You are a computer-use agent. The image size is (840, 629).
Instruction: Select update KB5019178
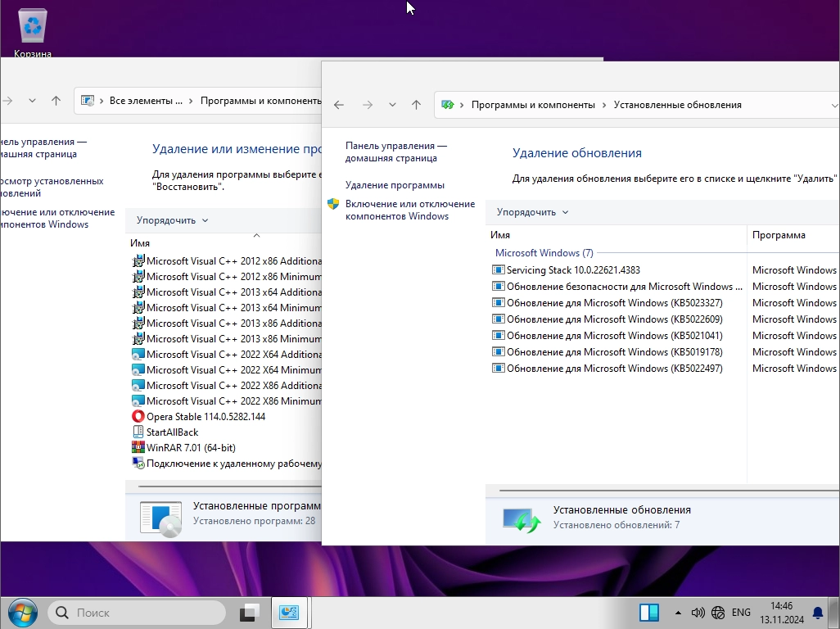[x=616, y=352]
